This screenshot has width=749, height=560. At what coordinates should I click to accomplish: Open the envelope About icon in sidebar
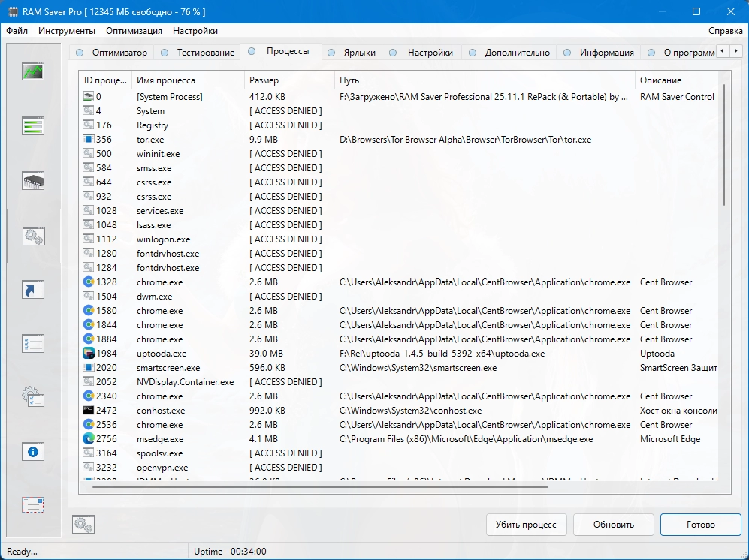pyautogui.click(x=33, y=505)
